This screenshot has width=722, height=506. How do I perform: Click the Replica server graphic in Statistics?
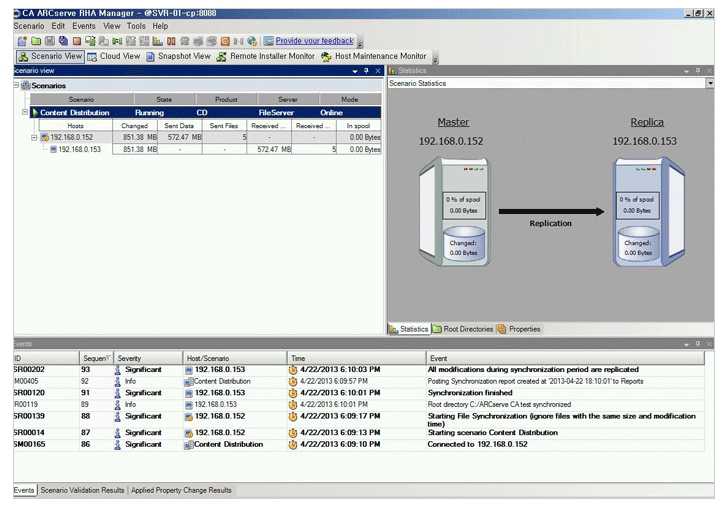pos(649,212)
